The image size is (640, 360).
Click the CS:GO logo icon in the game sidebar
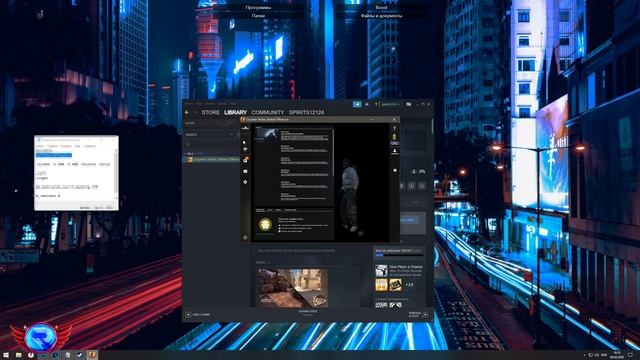click(x=245, y=128)
